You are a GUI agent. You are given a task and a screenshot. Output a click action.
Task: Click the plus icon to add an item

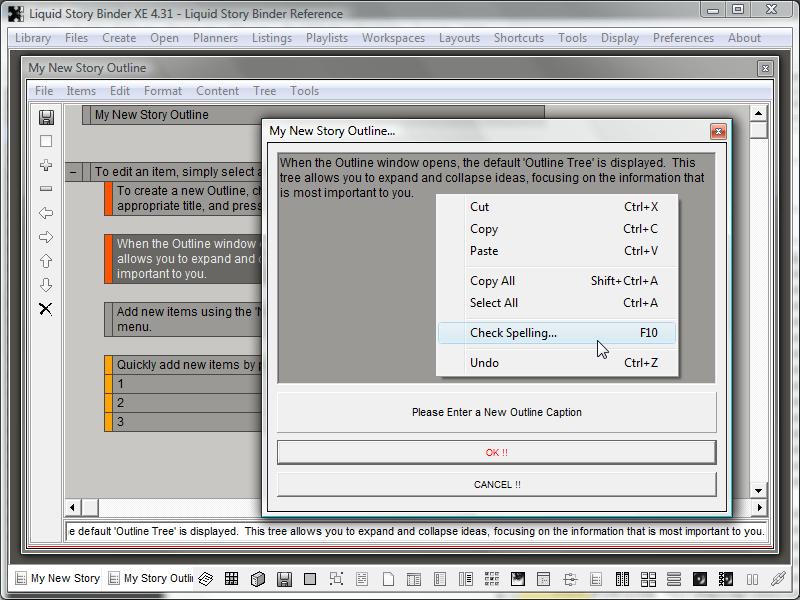pos(46,165)
